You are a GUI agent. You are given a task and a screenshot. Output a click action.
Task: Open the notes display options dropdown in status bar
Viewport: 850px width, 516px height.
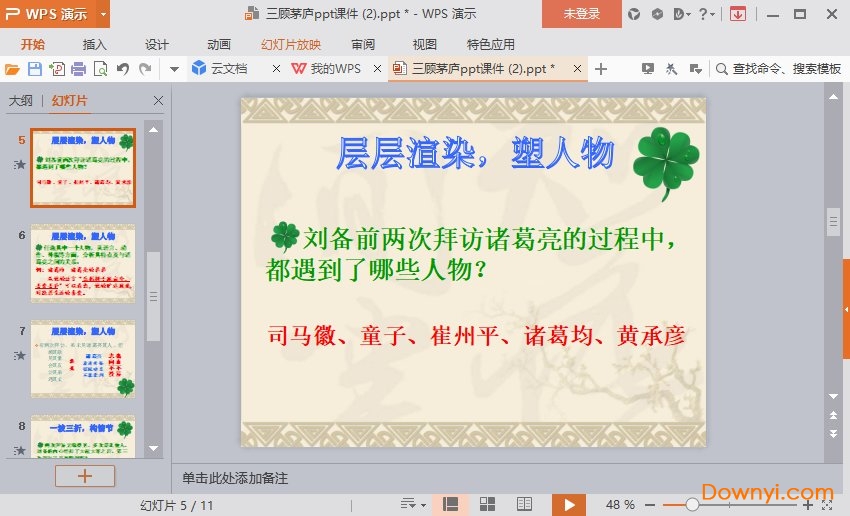coord(413,505)
